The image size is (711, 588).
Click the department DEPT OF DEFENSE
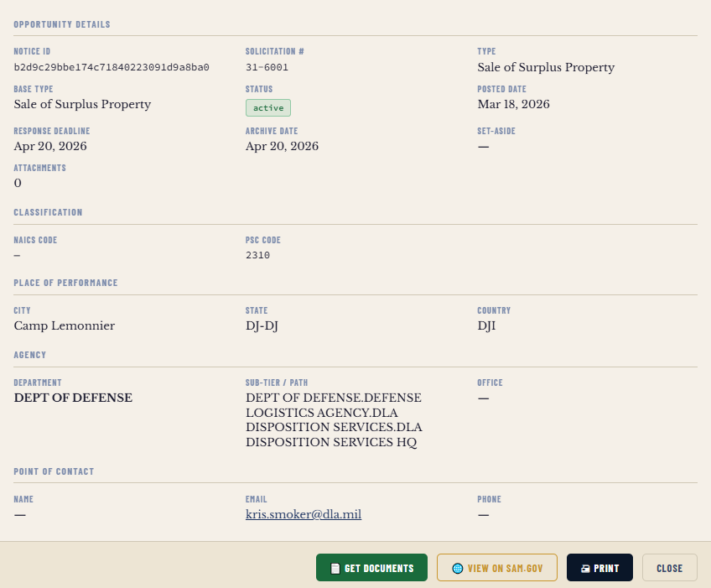pyautogui.click(x=73, y=398)
